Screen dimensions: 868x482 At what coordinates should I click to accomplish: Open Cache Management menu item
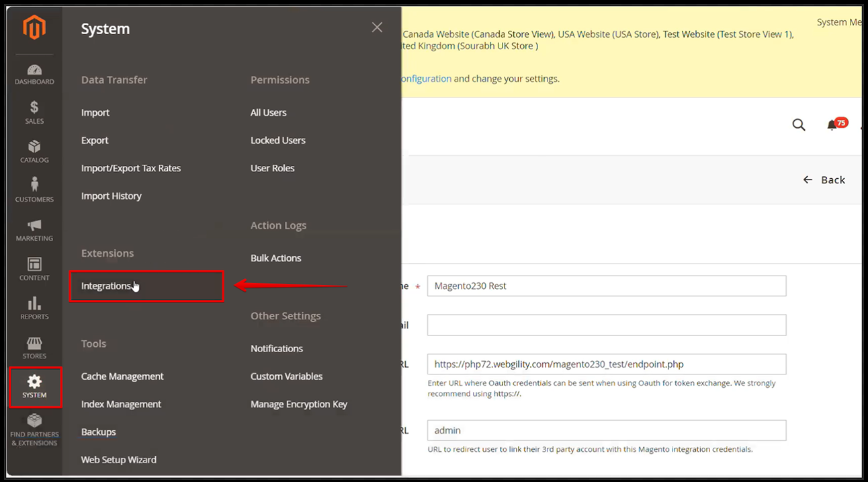pyautogui.click(x=122, y=376)
